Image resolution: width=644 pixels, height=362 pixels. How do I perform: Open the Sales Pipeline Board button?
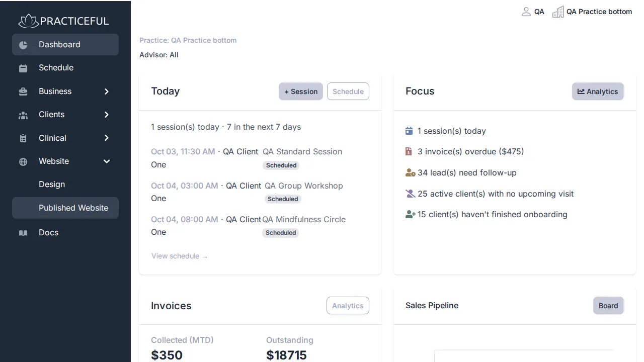[x=608, y=306]
